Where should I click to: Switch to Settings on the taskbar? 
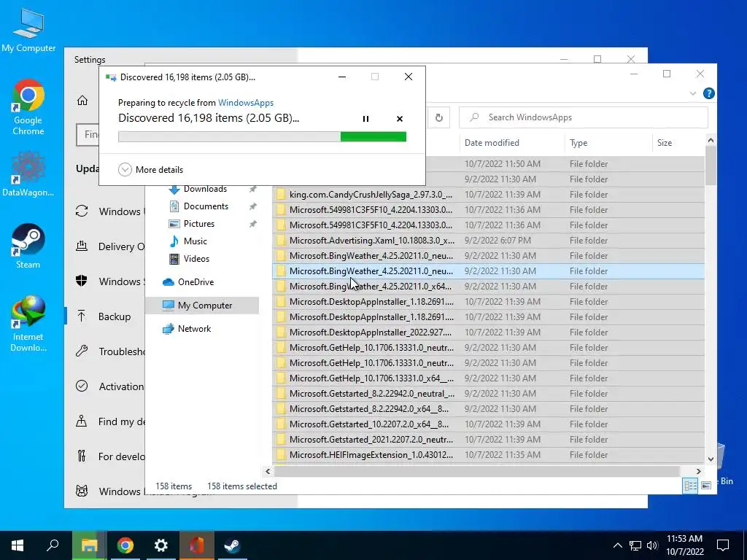click(161, 545)
